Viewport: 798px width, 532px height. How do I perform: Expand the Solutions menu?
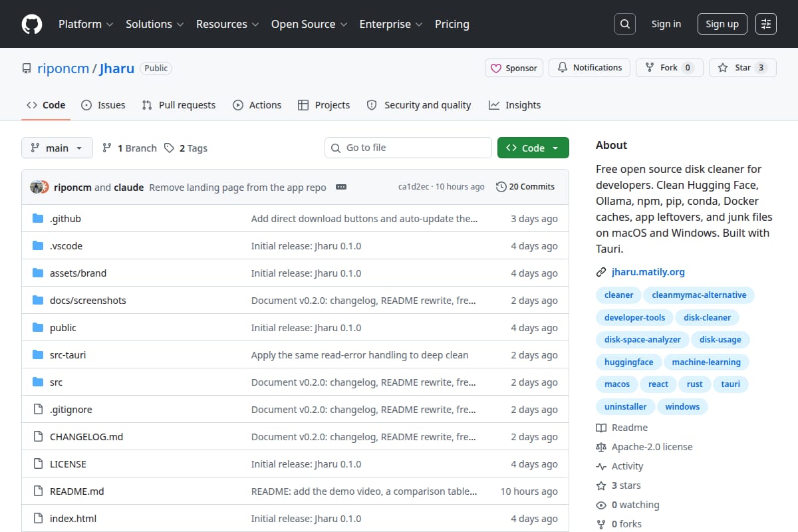(x=154, y=24)
